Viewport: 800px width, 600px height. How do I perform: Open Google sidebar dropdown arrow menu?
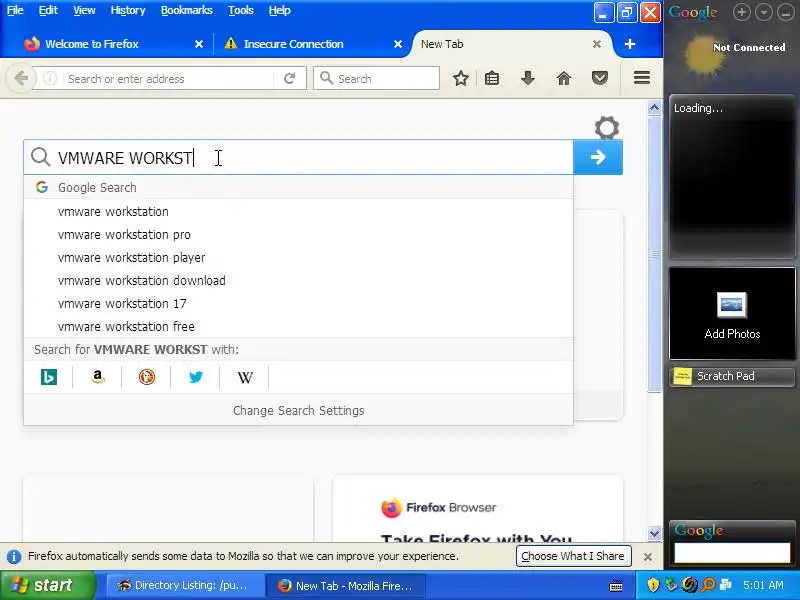[764, 12]
